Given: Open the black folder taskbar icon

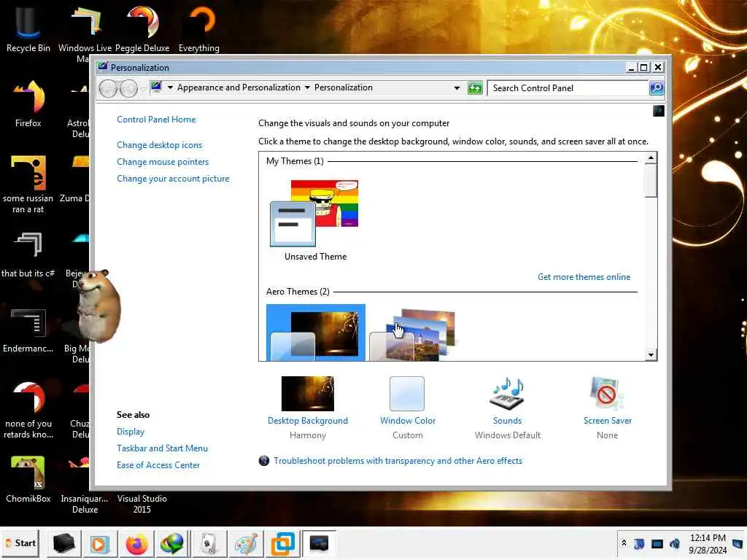Looking at the screenshot, I should coord(64,543).
